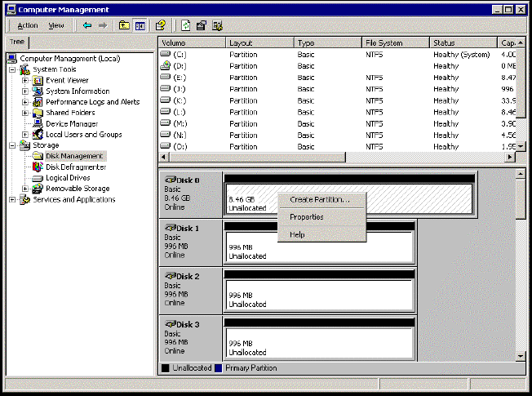The image size is (532, 396).
Task: Expand Services and Applications node
Action: [x=12, y=199]
